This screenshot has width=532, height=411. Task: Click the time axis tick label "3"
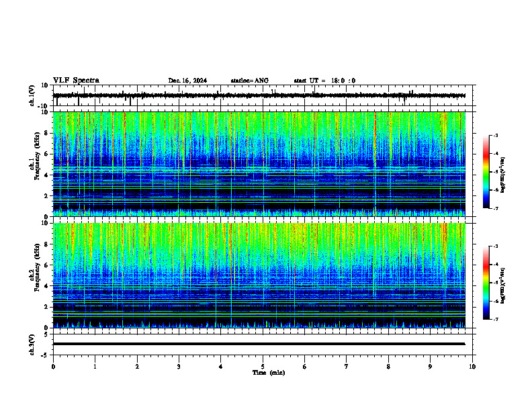coord(179,367)
